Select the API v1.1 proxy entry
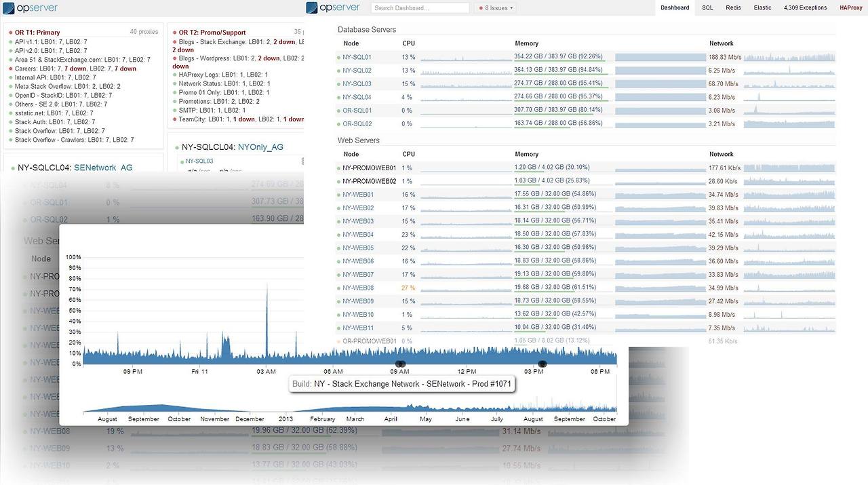Viewport: 868px width, 485px height. pyautogui.click(x=51, y=41)
